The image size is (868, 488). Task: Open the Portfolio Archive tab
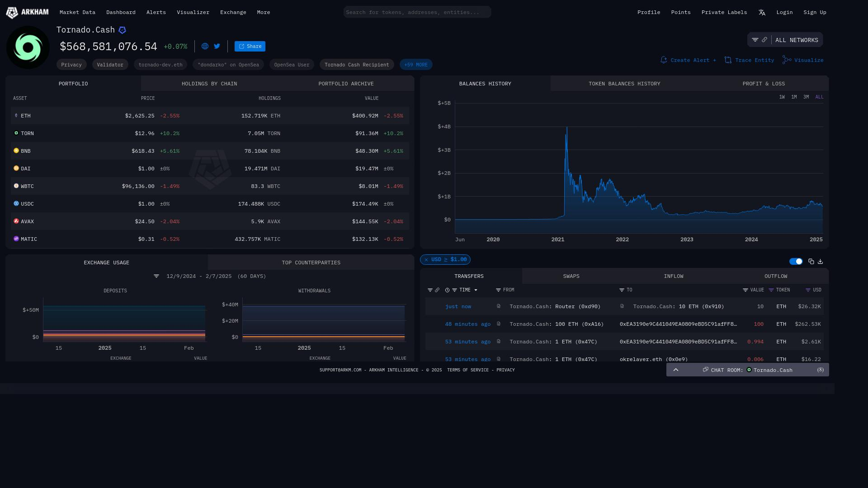346,84
